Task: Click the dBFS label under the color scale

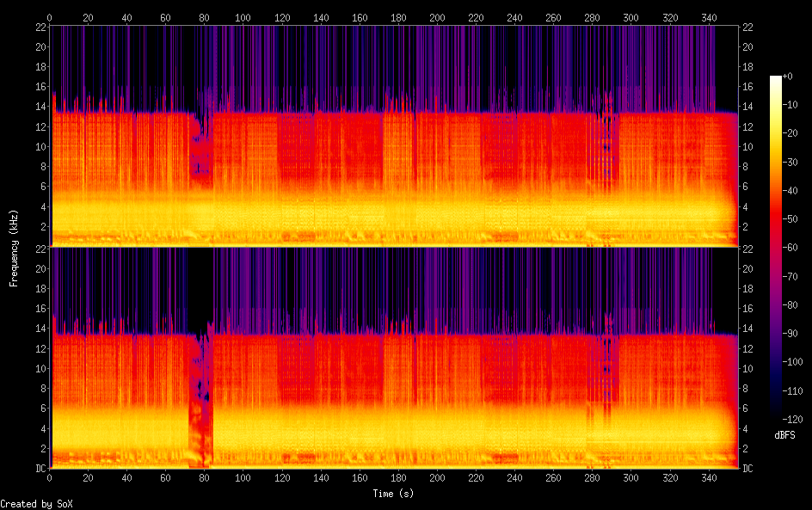Action: tap(784, 436)
